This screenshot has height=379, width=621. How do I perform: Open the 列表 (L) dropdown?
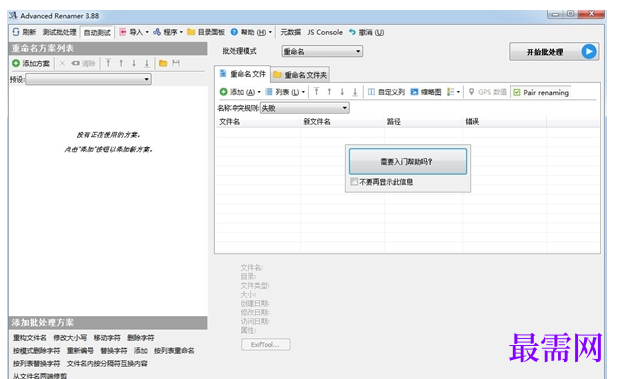pyautogui.click(x=285, y=92)
